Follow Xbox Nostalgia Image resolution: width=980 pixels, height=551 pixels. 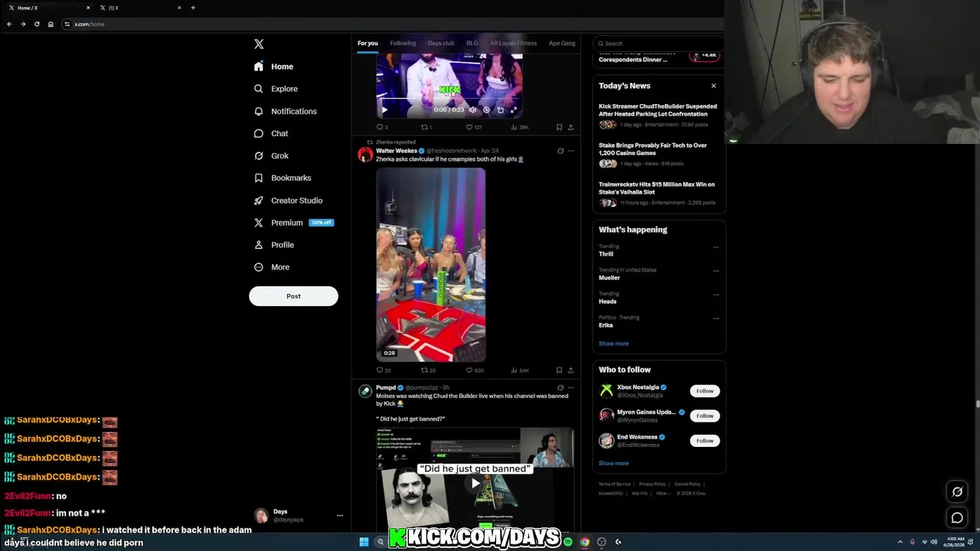pyautogui.click(x=704, y=391)
